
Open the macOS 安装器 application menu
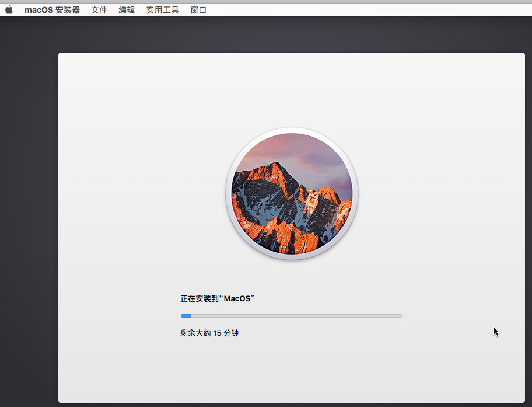tap(52, 10)
